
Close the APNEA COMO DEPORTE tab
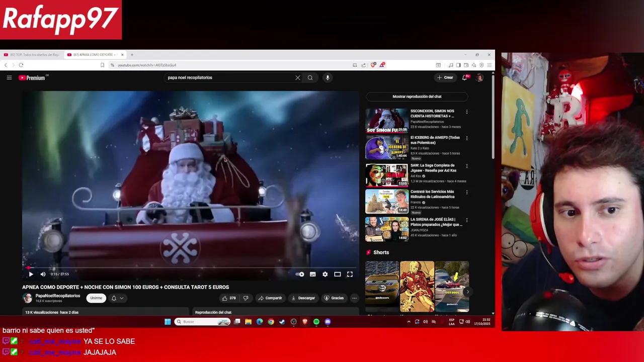[x=122, y=55]
